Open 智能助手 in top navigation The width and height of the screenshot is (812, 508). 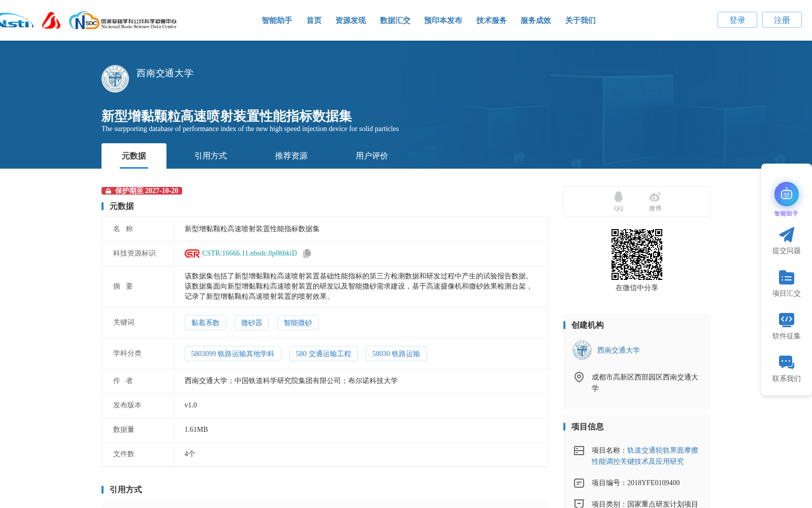tap(277, 20)
